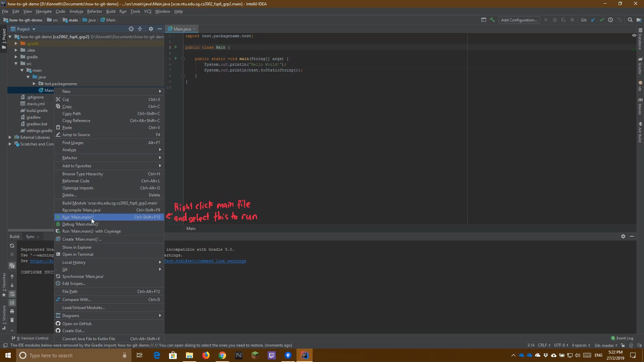Viewport: 644px width, 362px height.
Task: Click the Main.java editor tab
Action: coord(182,29)
